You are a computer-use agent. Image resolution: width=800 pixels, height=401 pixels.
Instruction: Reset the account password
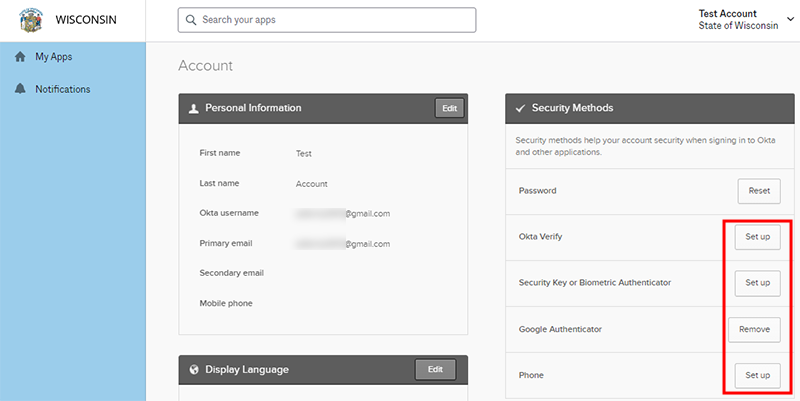click(x=759, y=190)
